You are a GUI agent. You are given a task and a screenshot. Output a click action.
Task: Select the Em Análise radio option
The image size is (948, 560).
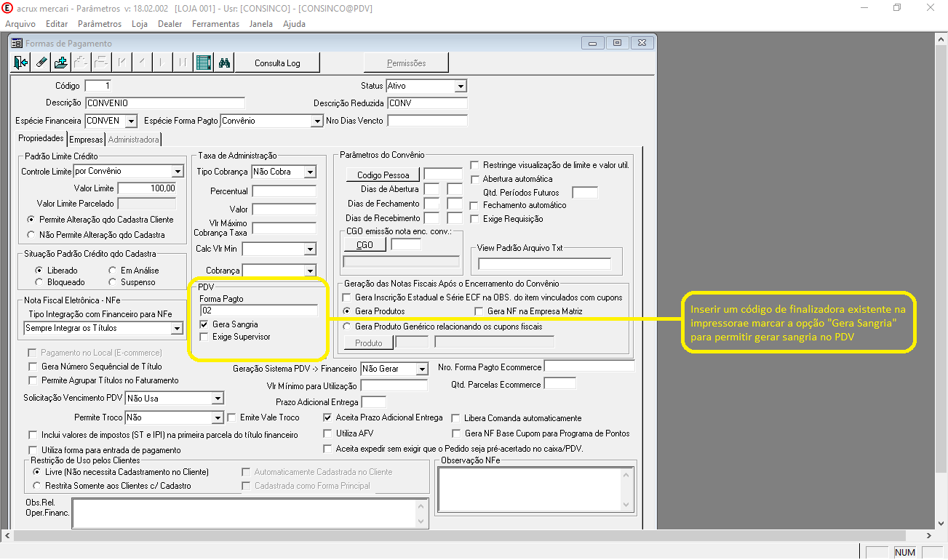(112, 271)
